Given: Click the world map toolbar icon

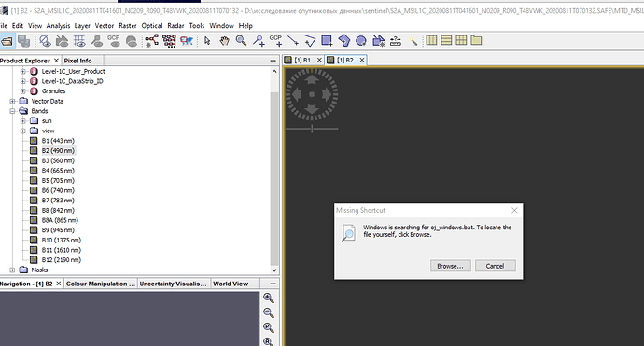Looking at the screenshot, I should pos(187,41).
